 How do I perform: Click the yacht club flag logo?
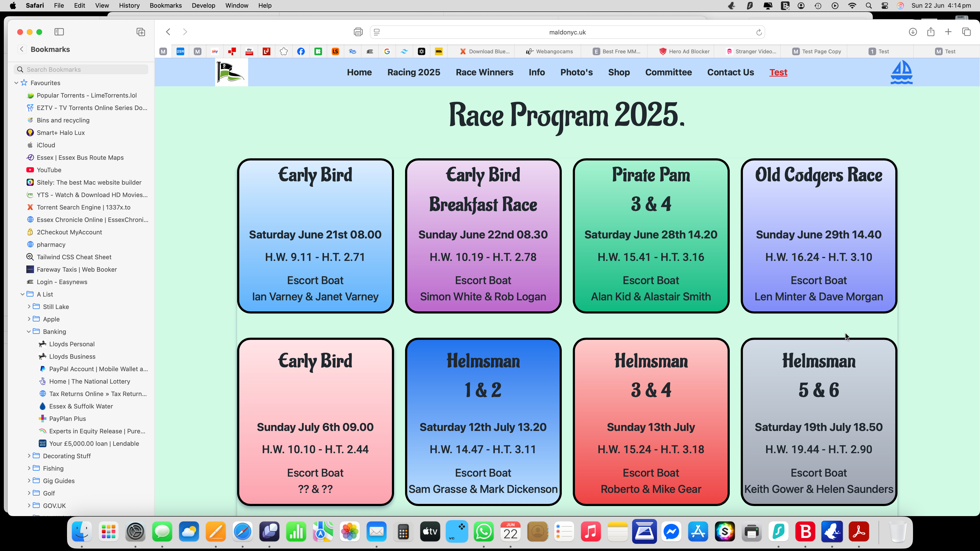[231, 72]
